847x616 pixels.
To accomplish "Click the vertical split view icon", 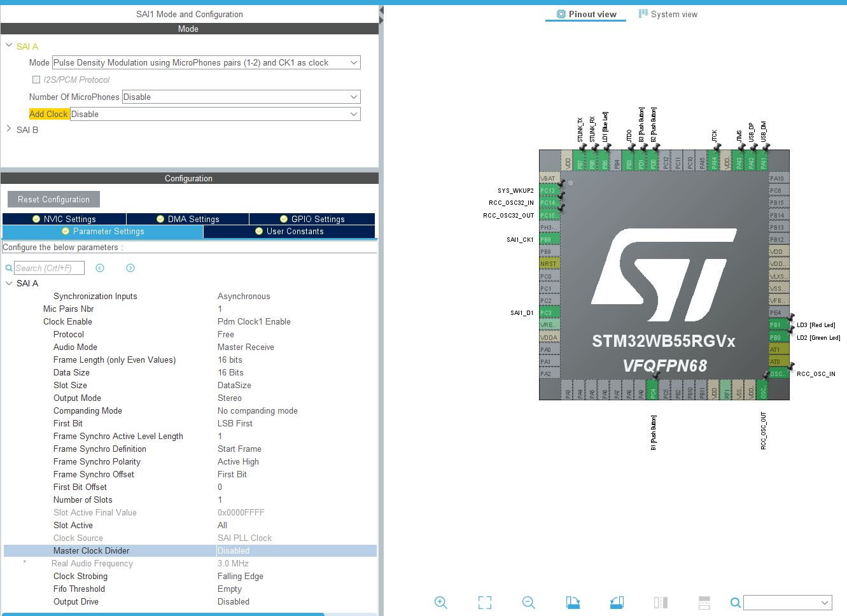I will (x=661, y=602).
